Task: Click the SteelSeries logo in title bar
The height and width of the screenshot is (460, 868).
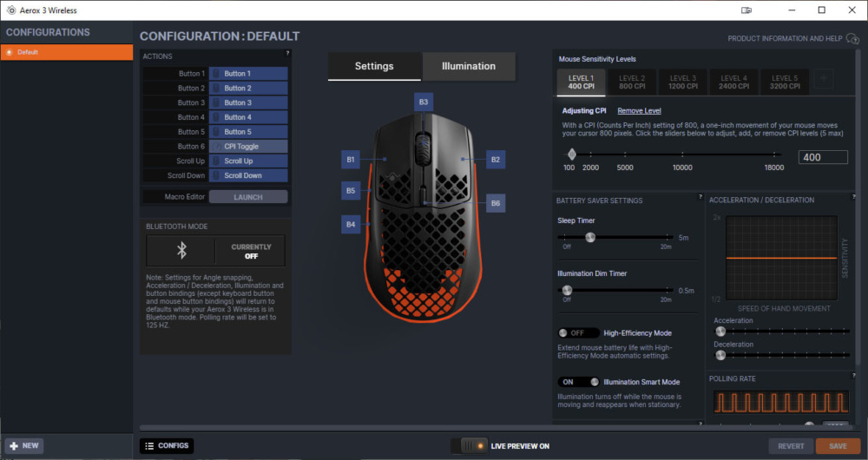Action: click(x=11, y=10)
